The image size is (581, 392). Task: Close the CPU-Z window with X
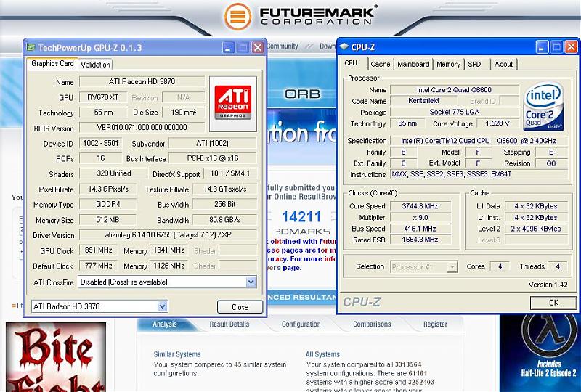[571, 47]
